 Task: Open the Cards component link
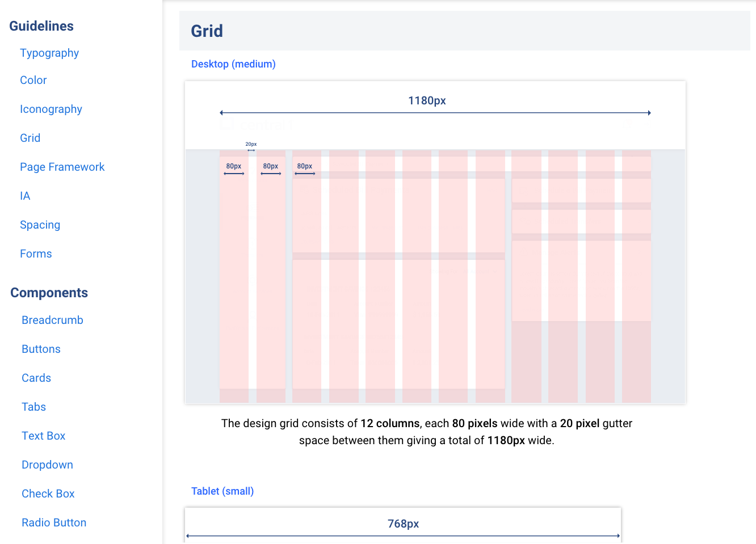click(x=36, y=378)
